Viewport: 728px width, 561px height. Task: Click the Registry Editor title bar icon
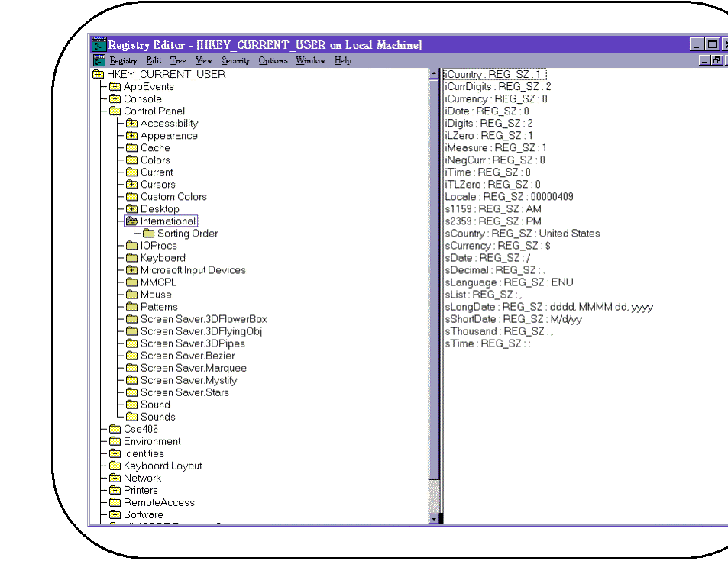[x=99, y=45]
